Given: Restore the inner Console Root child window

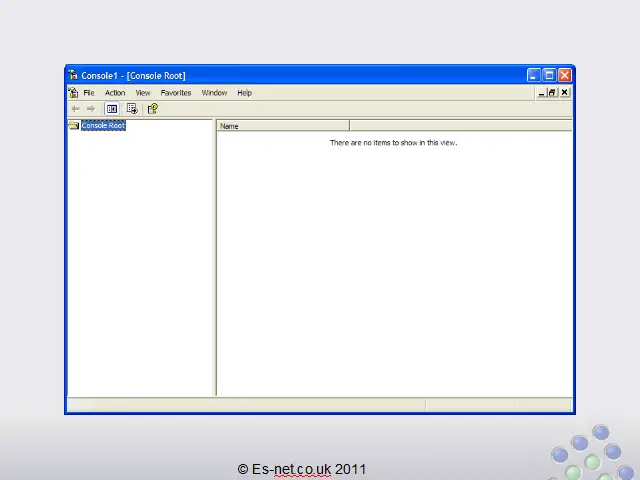Looking at the screenshot, I should coord(552,93).
